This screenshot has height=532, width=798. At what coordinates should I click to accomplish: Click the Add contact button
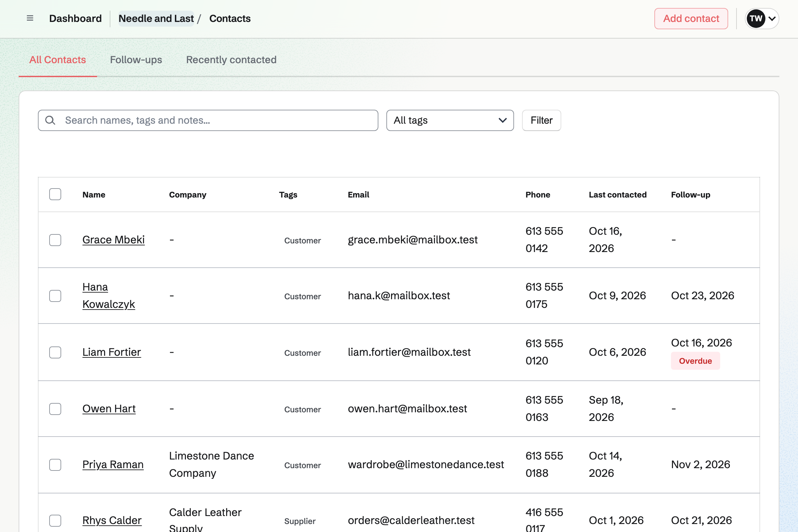tap(691, 18)
